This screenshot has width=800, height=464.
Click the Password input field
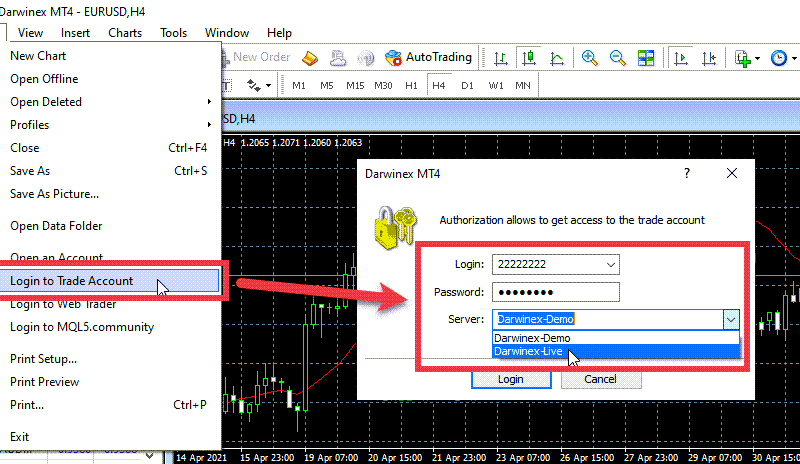tap(556, 292)
